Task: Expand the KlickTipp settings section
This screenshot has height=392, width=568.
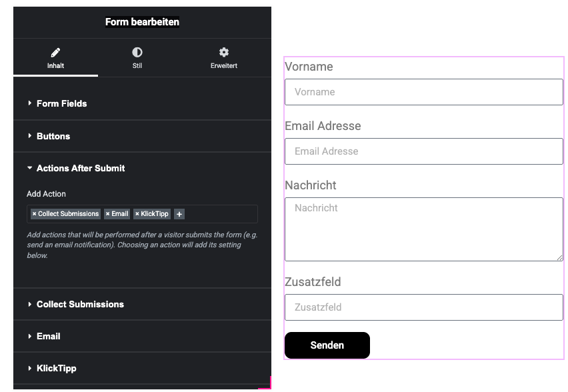Action: click(x=56, y=368)
